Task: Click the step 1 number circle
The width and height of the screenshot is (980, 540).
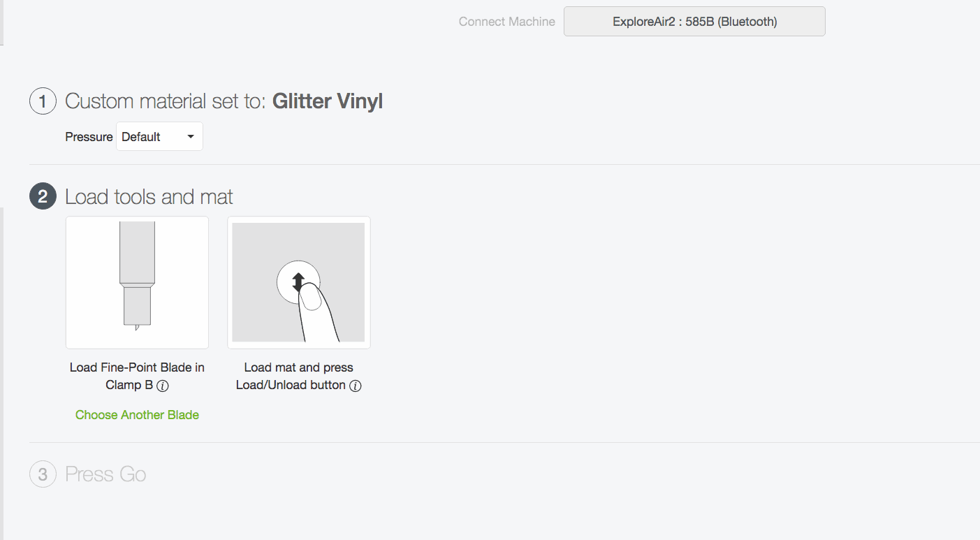Action: 43,102
